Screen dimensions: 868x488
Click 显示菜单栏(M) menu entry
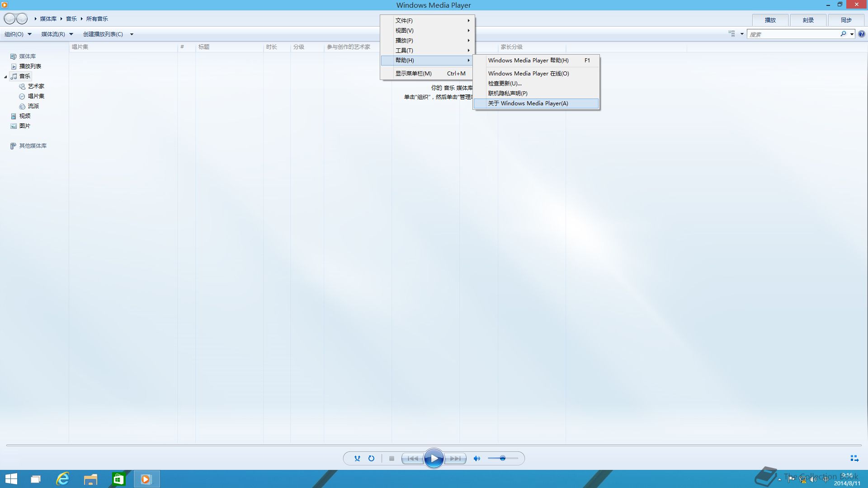[x=427, y=73]
